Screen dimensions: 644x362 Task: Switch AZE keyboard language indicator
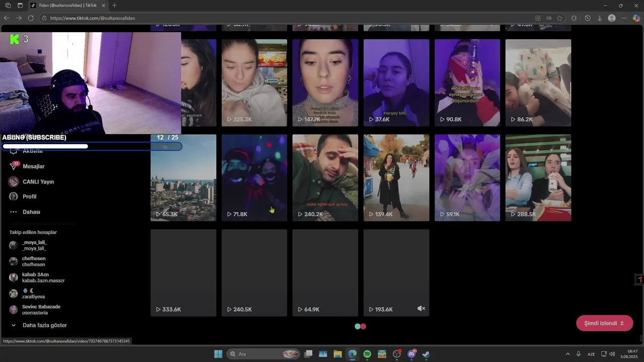[591, 354]
